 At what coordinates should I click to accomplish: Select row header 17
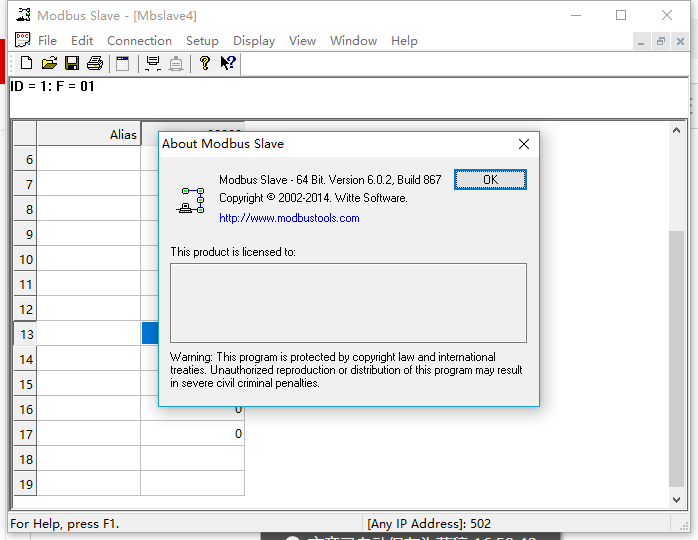pos(25,434)
